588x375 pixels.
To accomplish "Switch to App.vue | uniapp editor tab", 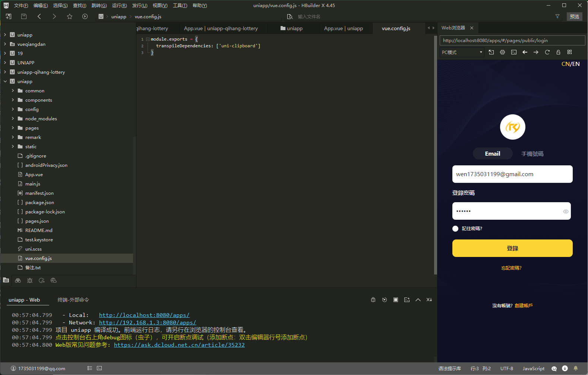I will click(344, 28).
